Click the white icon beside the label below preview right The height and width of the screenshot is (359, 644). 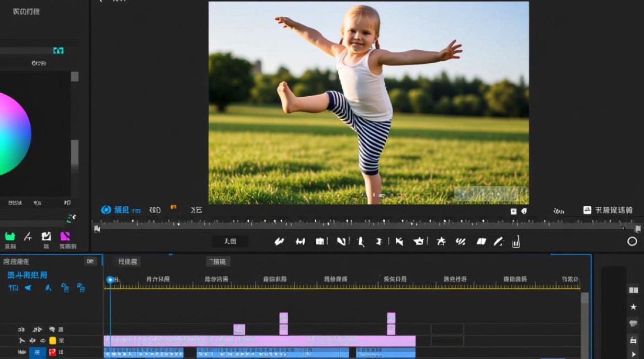coord(587,210)
